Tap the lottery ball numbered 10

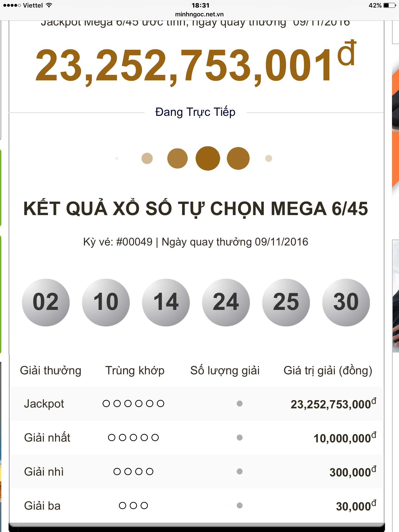(x=106, y=302)
